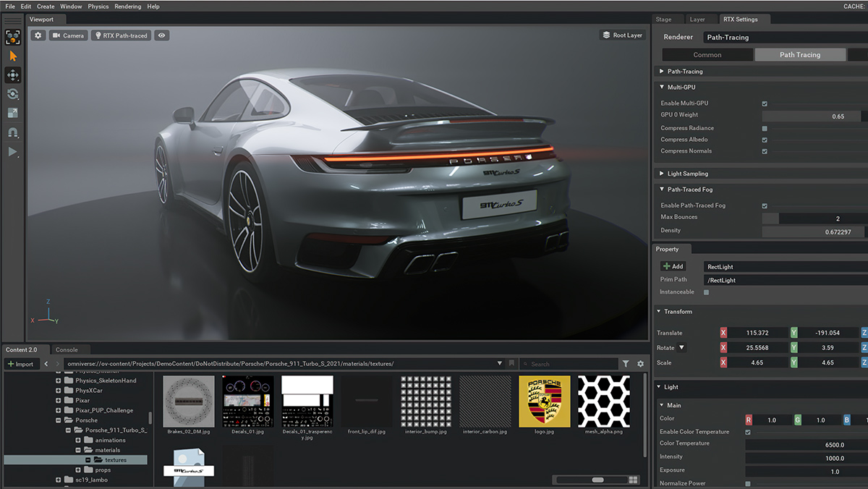Select the Rotate tool in the left toolbar
Viewport: 868px width, 489px height.
(x=12, y=94)
